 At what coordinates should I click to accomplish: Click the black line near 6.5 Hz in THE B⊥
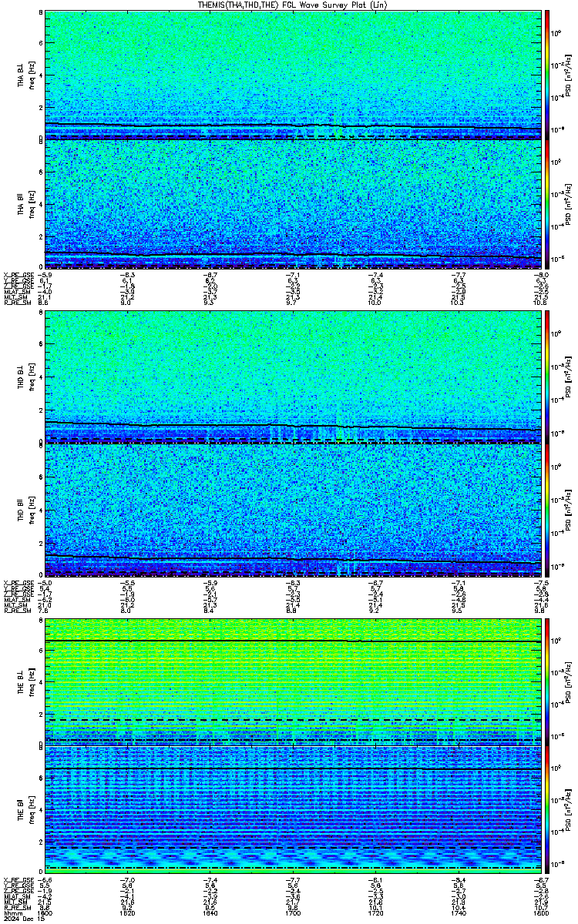point(293,641)
